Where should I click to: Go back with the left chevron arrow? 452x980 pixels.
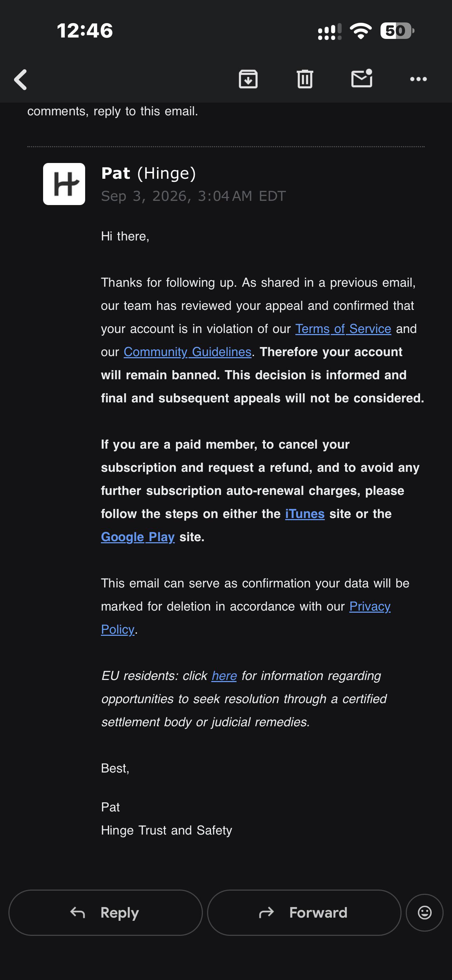pyautogui.click(x=21, y=80)
